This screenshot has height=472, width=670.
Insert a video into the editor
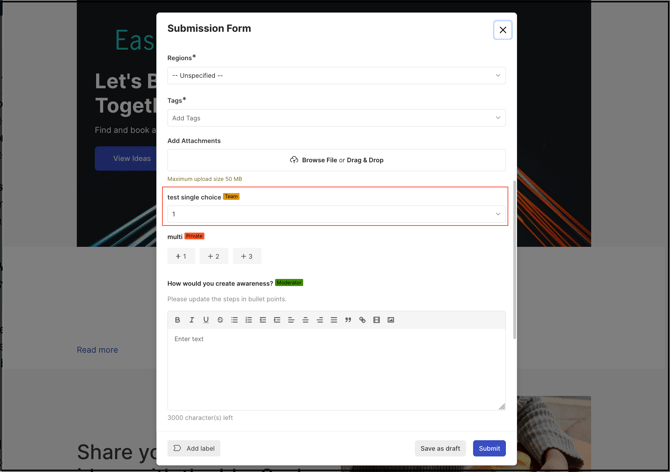[376, 320]
